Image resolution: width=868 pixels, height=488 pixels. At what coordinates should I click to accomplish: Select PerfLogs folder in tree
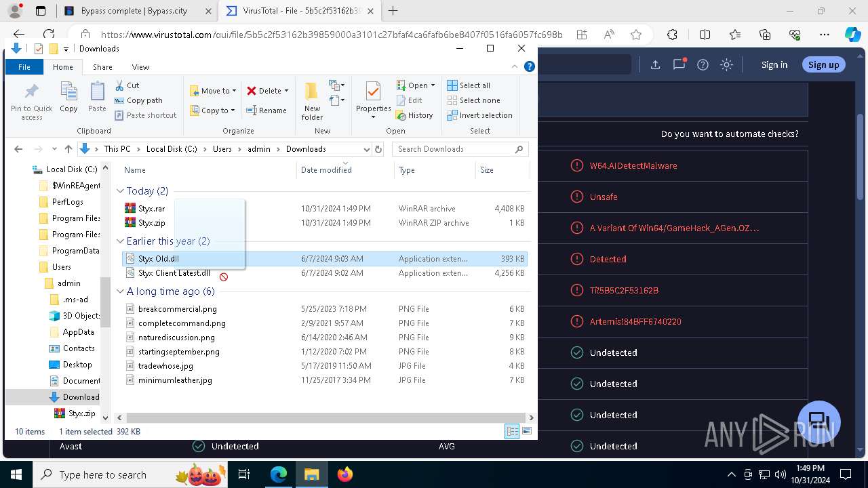[61, 202]
